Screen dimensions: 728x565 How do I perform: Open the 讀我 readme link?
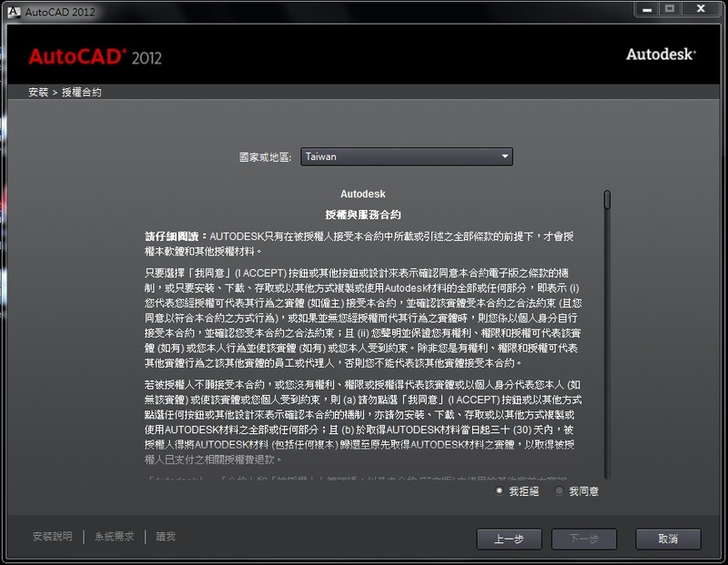(x=166, y=537)
